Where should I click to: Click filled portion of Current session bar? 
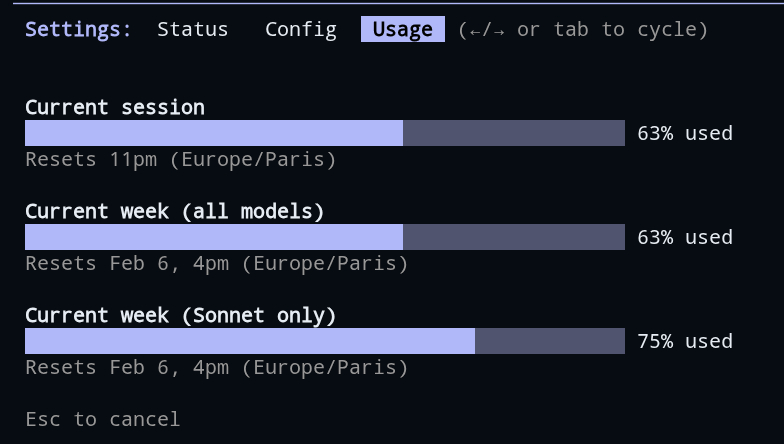[x=214, y=133]
